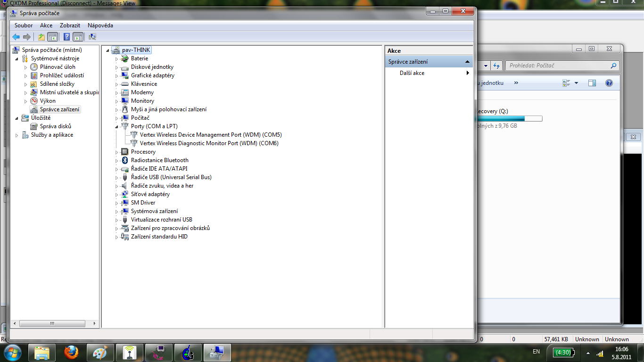Select Správa počítače (místní) root node
This screenshot has width=644, height=362.
point(52,50)
